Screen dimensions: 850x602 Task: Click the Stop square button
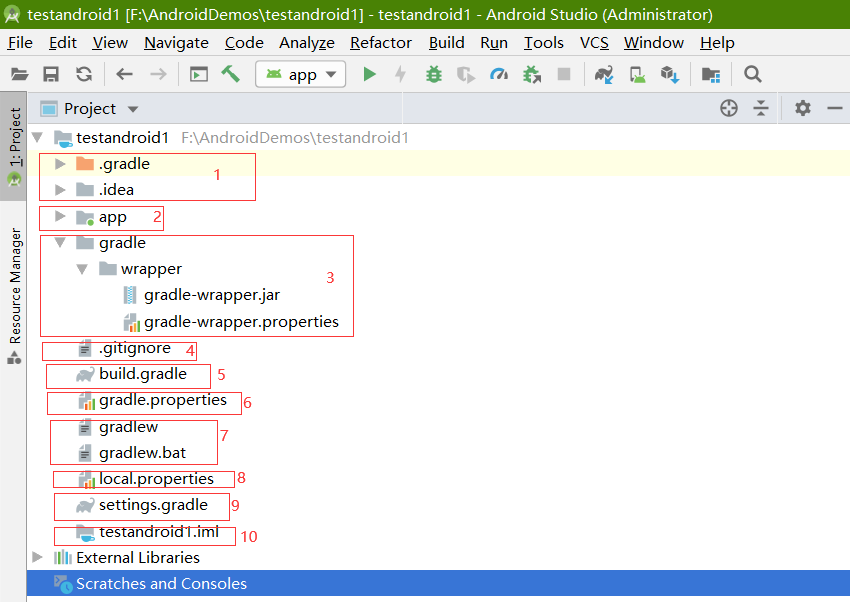point(564,74)
